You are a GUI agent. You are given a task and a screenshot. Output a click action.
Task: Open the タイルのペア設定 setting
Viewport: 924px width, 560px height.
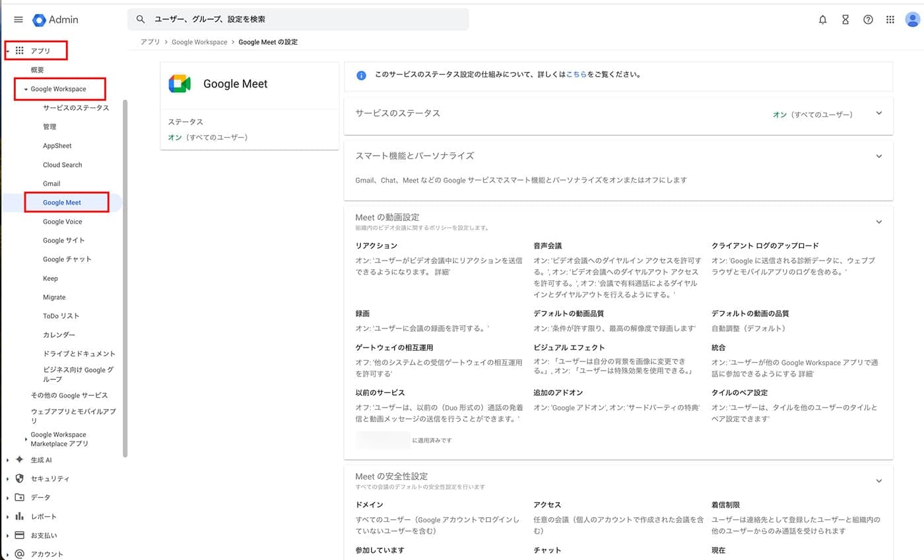pyautogui.click(x=739, y=392)
